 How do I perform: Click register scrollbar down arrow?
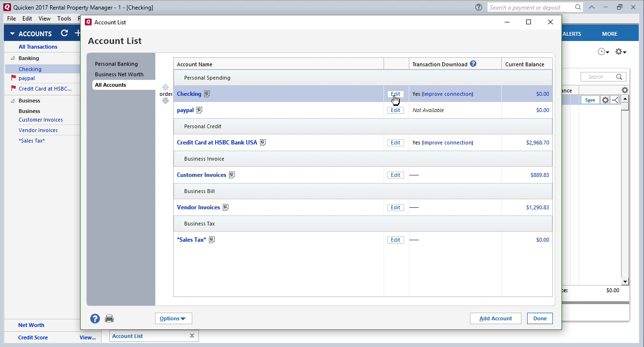[x=625, y=281]
